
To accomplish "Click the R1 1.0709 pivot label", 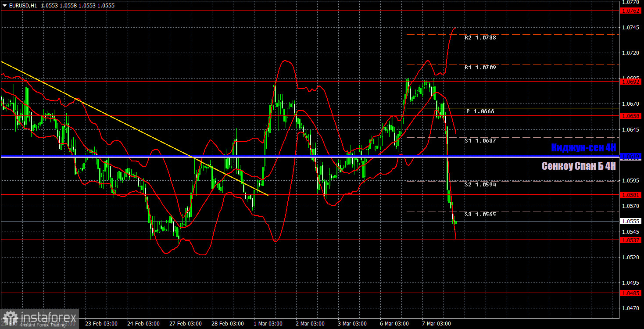I will 480,68.
